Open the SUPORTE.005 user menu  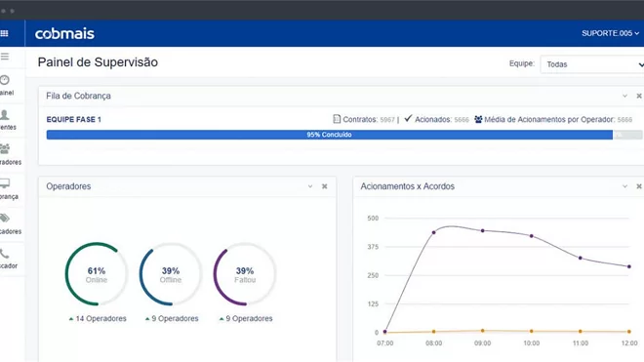tap(610, 33)
